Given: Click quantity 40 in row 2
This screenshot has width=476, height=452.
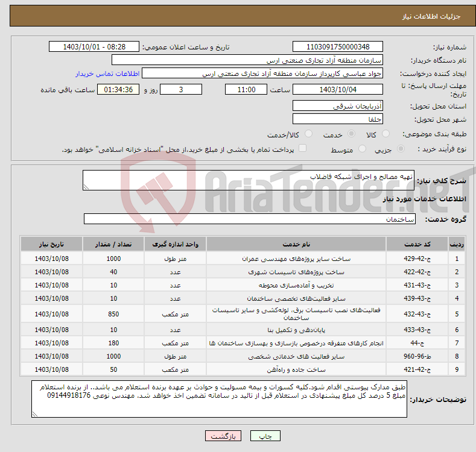Looking at the screenshot, I should click(x=113, y=272).
